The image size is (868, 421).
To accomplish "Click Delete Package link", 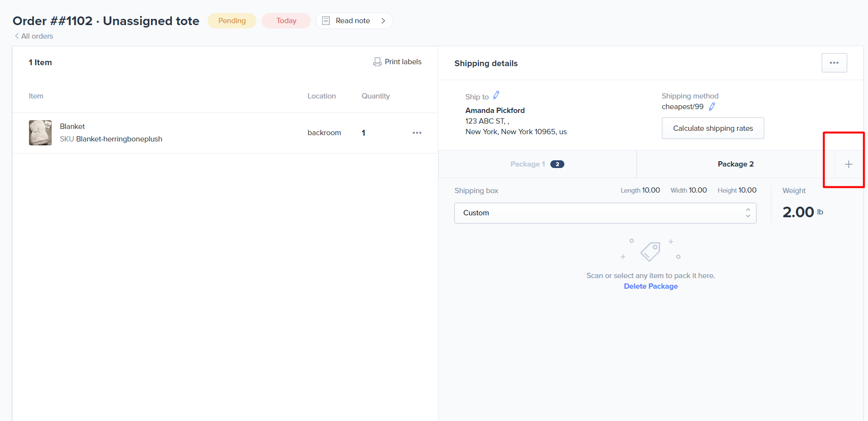I will [650, 286].
